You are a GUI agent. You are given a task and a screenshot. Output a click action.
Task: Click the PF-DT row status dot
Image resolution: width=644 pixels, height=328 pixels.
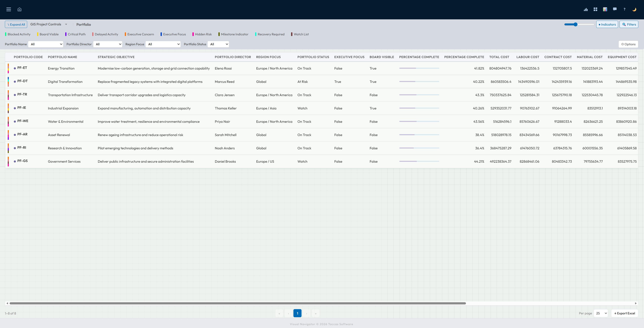[x=15, y=81]
